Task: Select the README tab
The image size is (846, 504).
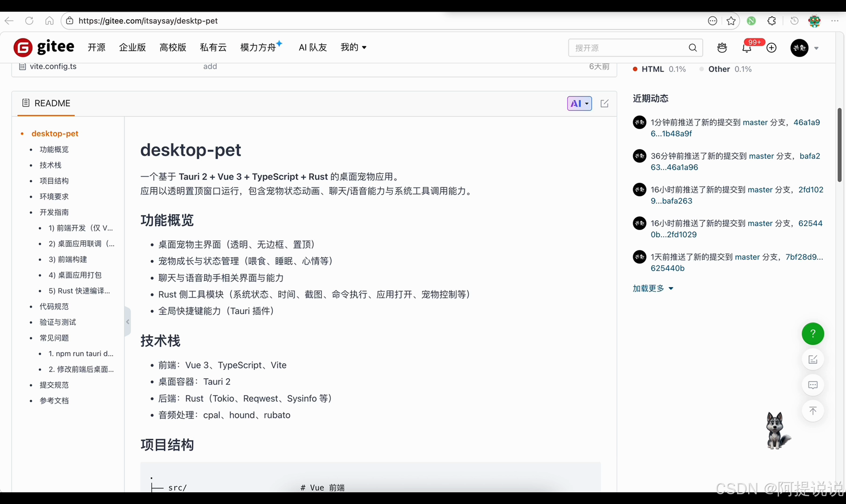Action: [46, 103]
